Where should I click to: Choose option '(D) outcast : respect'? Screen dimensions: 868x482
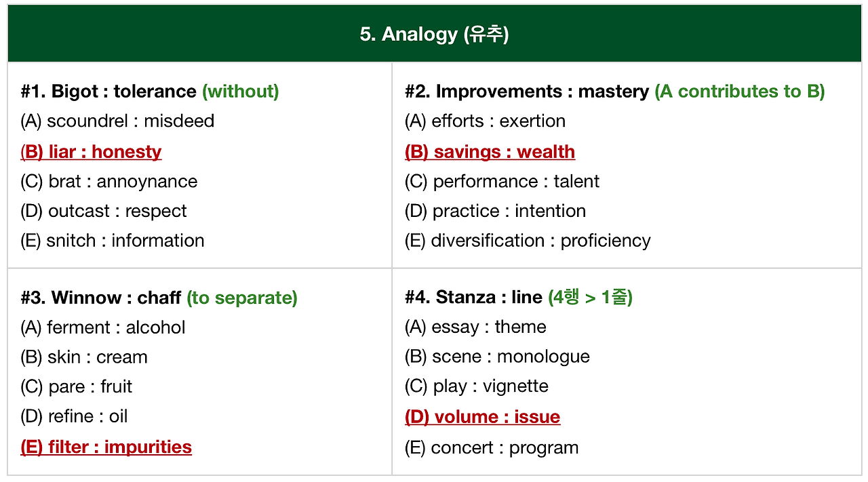click(x=104, y=212)
